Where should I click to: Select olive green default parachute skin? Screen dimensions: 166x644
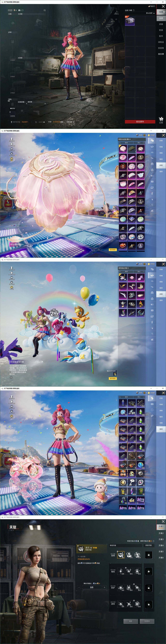pyautogui.click(x=132, y=149)
